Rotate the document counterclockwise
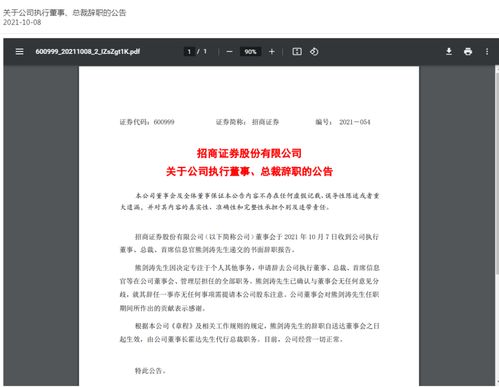499x387 pixels. (314, 52)
